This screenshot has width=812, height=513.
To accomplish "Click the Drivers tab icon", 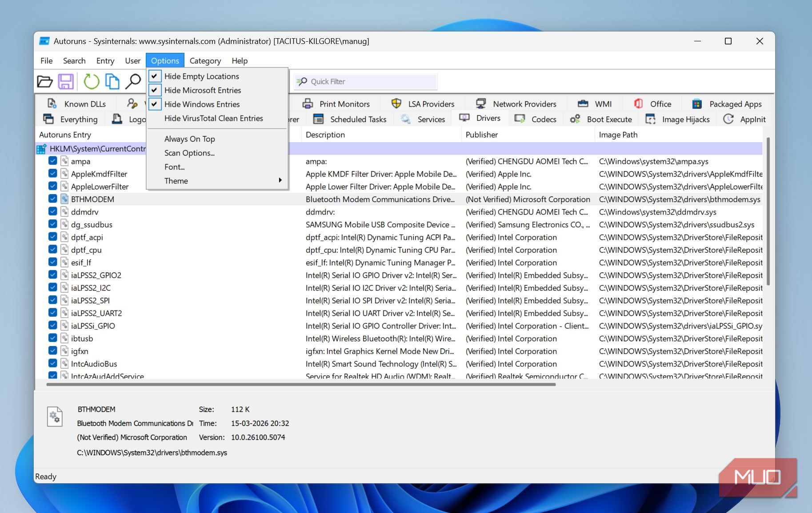I will tap(464, 118).
